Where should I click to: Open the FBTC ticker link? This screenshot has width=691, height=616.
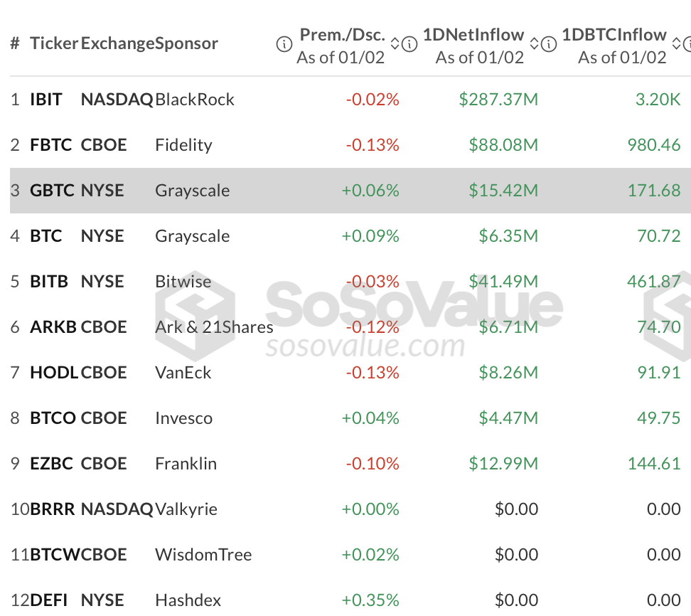(50, 145)
